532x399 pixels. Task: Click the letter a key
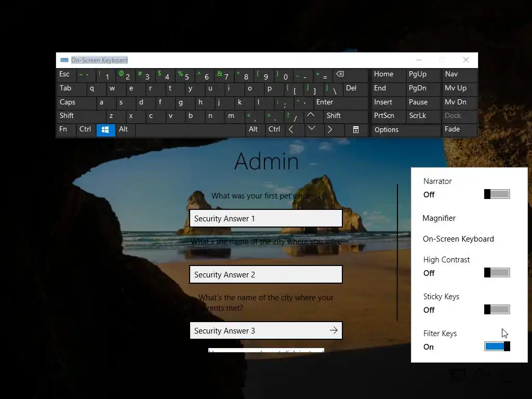[106, 102]
